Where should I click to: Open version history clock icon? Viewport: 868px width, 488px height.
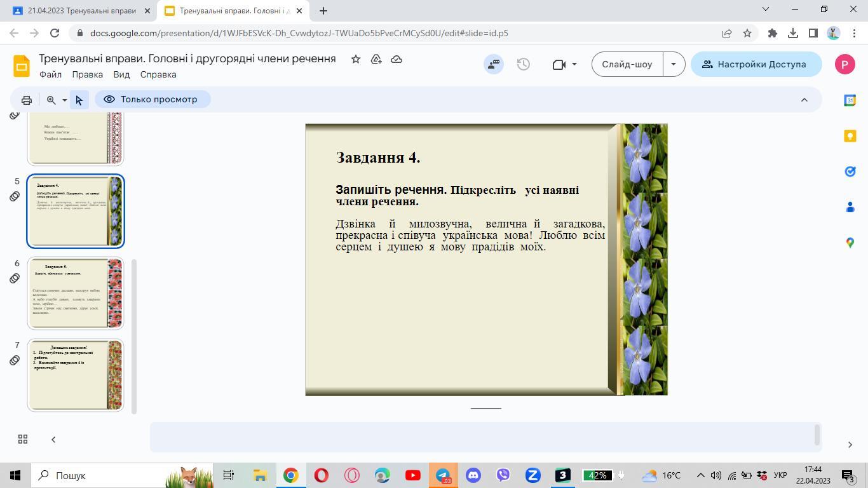523,64
